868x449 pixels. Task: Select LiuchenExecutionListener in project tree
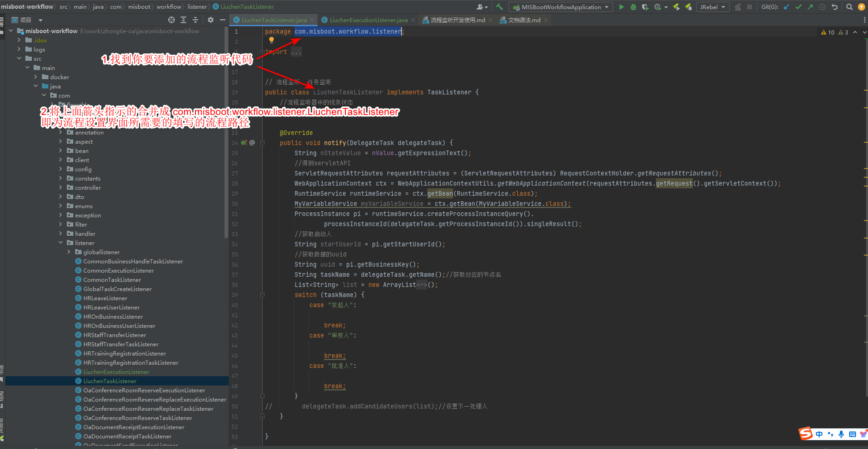(116, 372)
